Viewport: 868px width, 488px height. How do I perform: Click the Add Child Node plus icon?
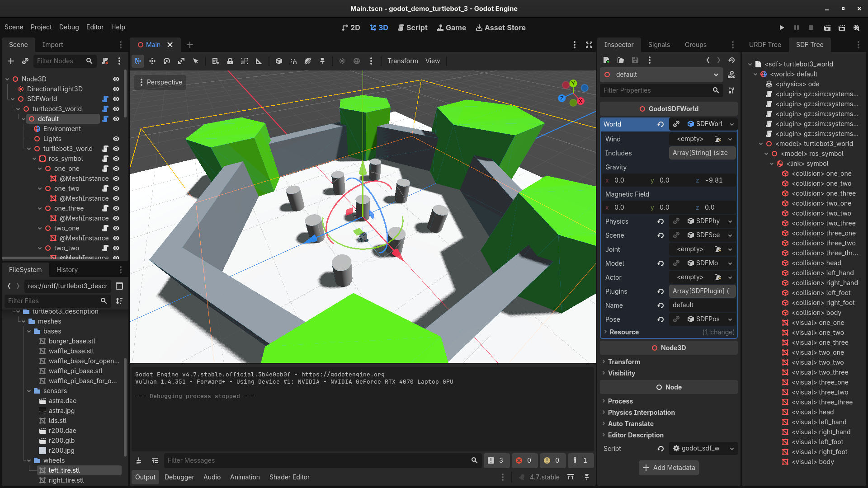pyautogui.click(x=11, y=61)
